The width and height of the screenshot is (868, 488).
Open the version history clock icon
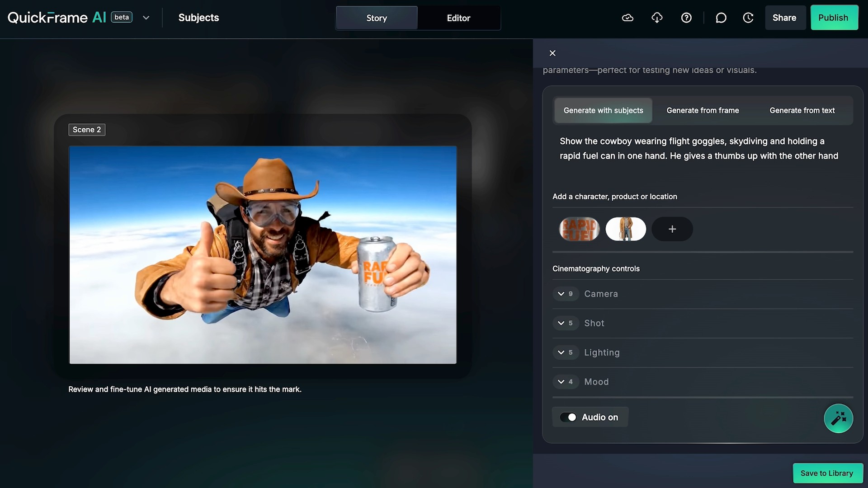click(748, 18)
